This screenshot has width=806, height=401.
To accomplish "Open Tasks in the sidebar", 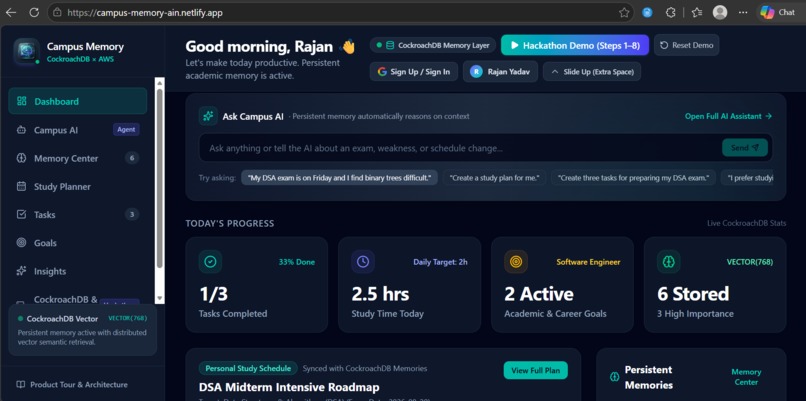I will coord(78,215).
